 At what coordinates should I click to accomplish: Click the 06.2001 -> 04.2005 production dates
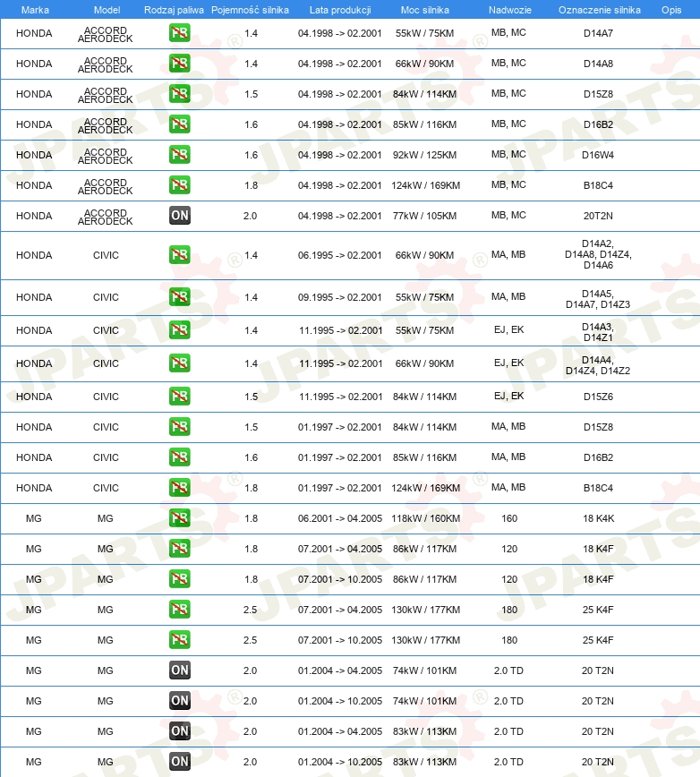coord(340,519)
